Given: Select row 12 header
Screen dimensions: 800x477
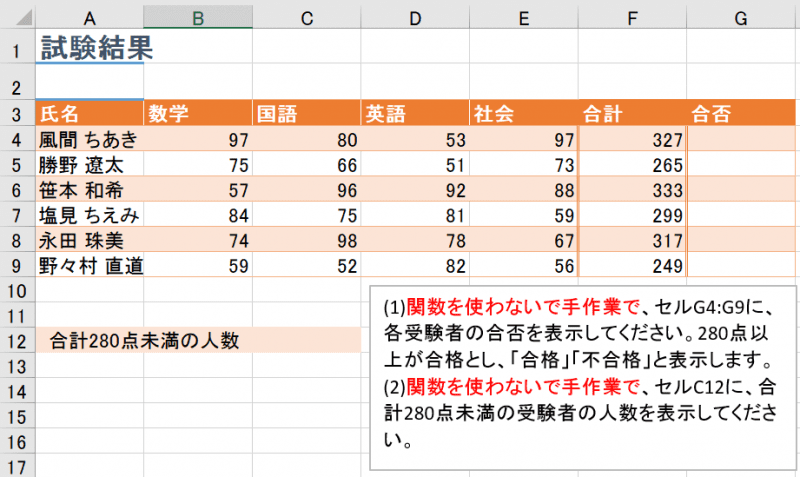Looking at the screenshot, I should pyautogui.click(x=17, y=340).
